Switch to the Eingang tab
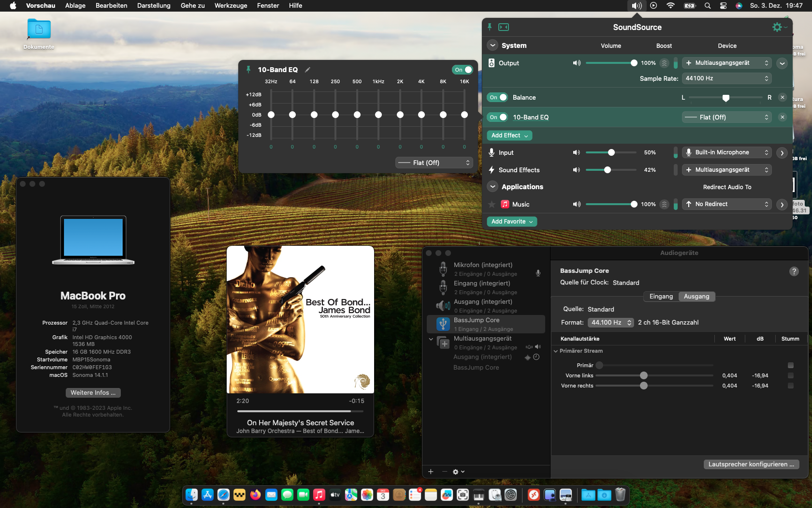The height and width of the screenshot is (508, 812). (x=661, y=297)
